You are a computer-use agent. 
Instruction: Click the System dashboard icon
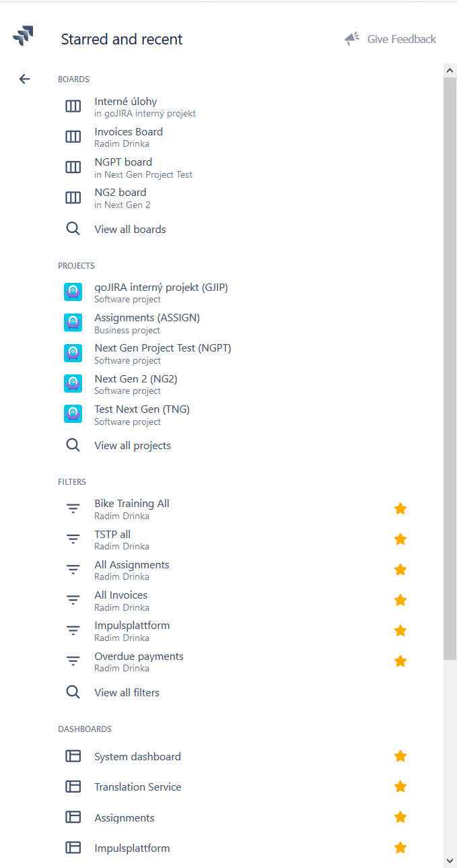(x=73, y=756)
